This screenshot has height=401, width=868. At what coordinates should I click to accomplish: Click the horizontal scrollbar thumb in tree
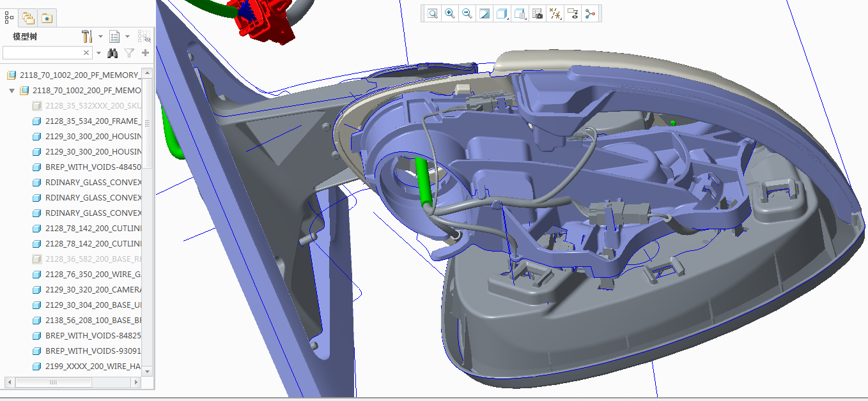click(x=53, y=382)
